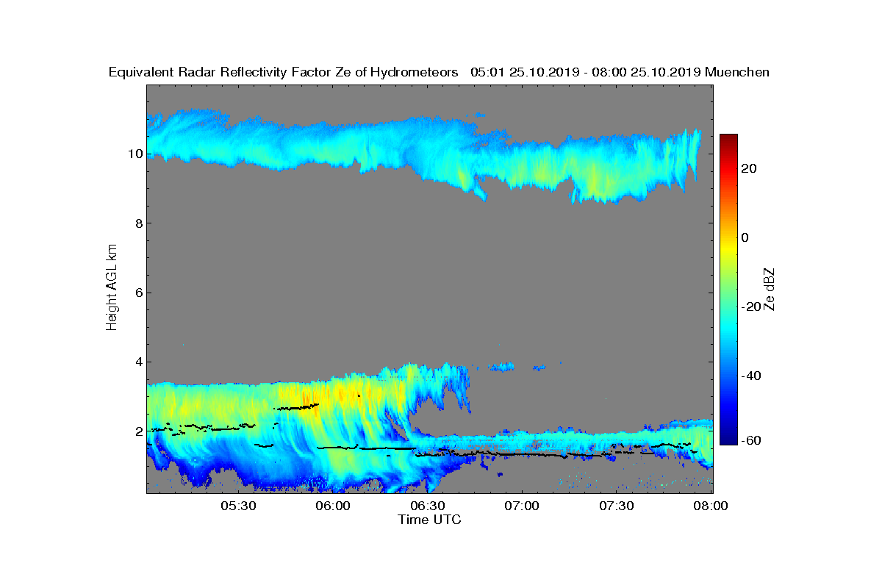Click the 'Height AGL km' y-axis label
Viewport: 882px width, 588px height.
pyautogui.click(x=112, y=288)
